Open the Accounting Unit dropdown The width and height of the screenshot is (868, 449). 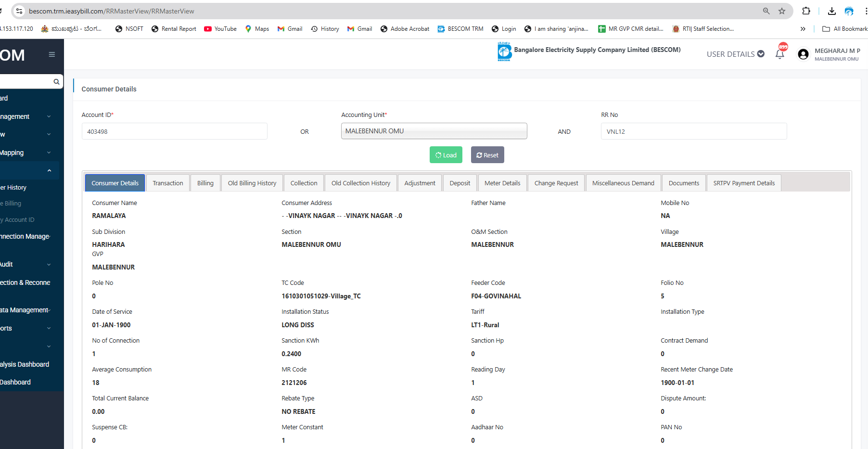(434, 131)
